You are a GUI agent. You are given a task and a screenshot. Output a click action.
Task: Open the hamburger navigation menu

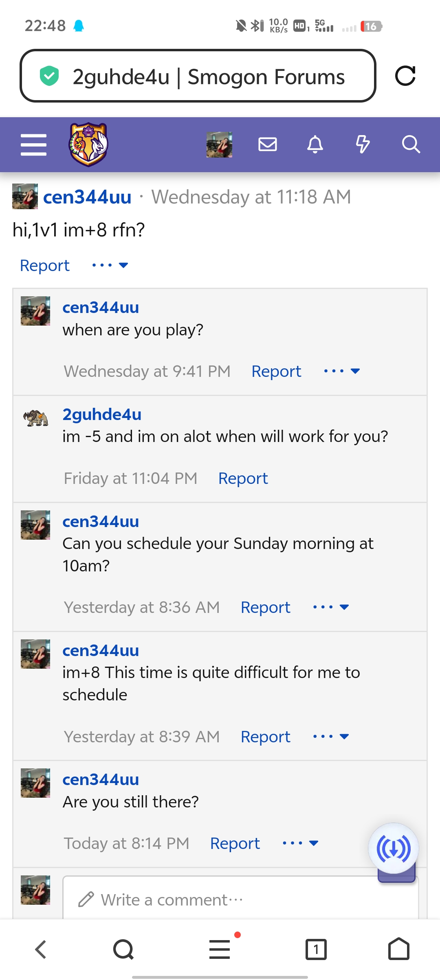pyautogui.click(x=33, y=144)
